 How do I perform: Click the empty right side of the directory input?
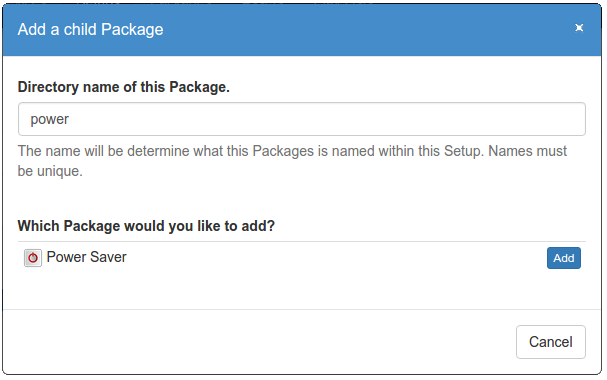pyautogui.click(x=426, y=119)
